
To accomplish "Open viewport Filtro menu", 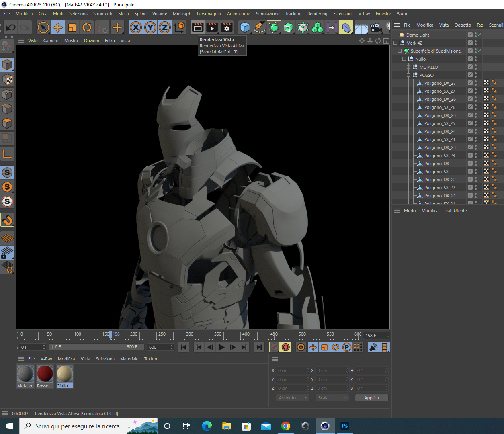I will [110, 41].
